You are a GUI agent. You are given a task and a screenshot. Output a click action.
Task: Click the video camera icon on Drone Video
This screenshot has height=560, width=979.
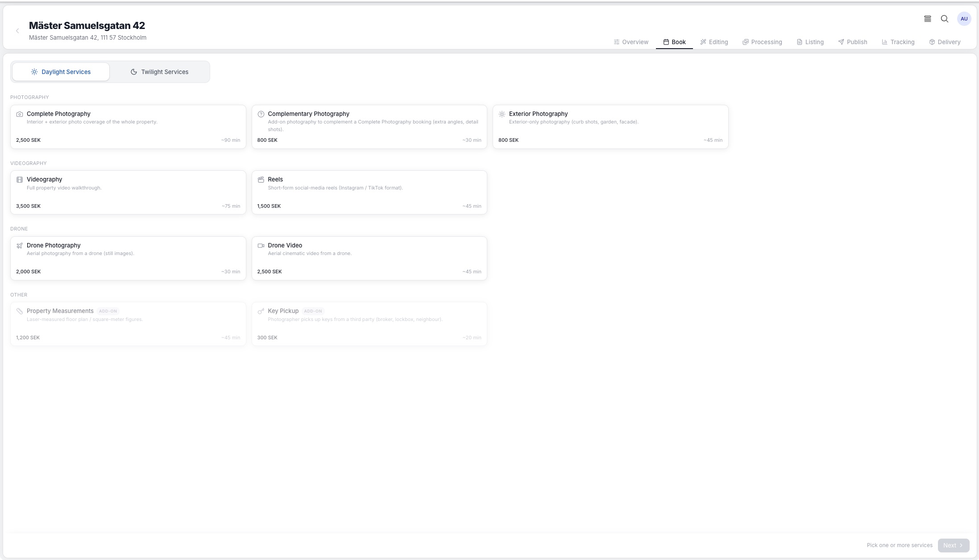(261, 246)
